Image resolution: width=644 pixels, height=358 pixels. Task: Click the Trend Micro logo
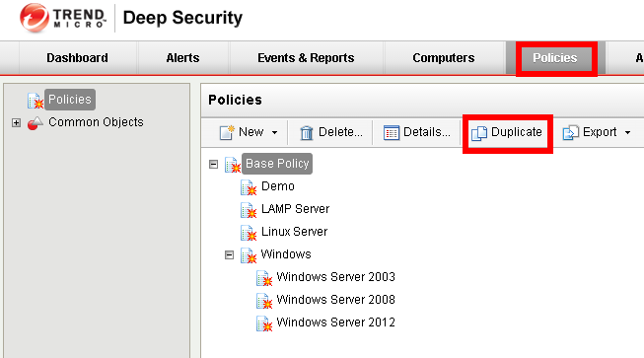coord(63,18)
